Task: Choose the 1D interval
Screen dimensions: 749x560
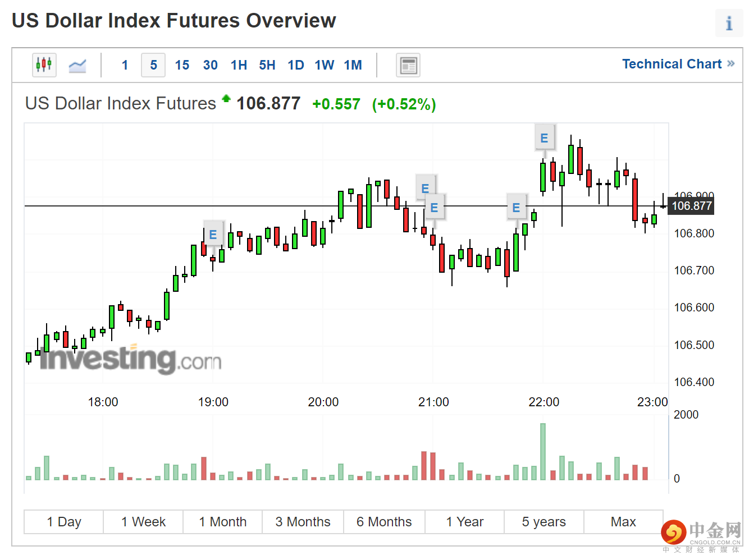Action: coord(295,65)
